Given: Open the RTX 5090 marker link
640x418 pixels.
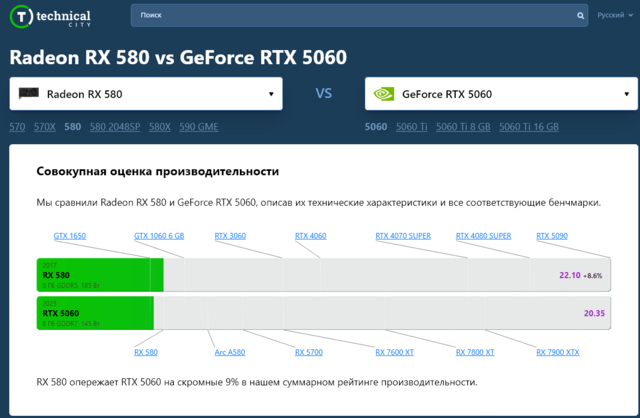Looking at the screenshot, I should (x=552, y=236).
